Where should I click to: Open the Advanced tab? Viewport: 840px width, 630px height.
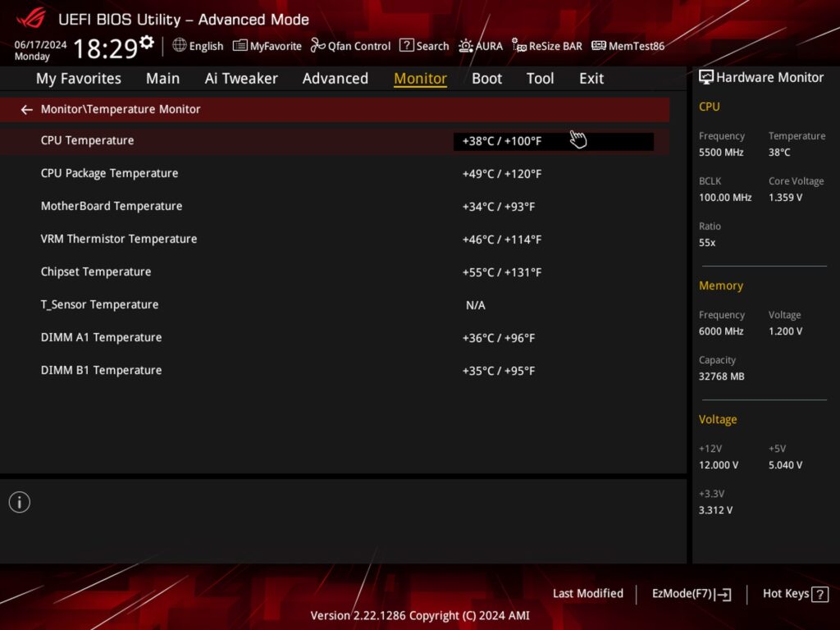tap(336, 78)
